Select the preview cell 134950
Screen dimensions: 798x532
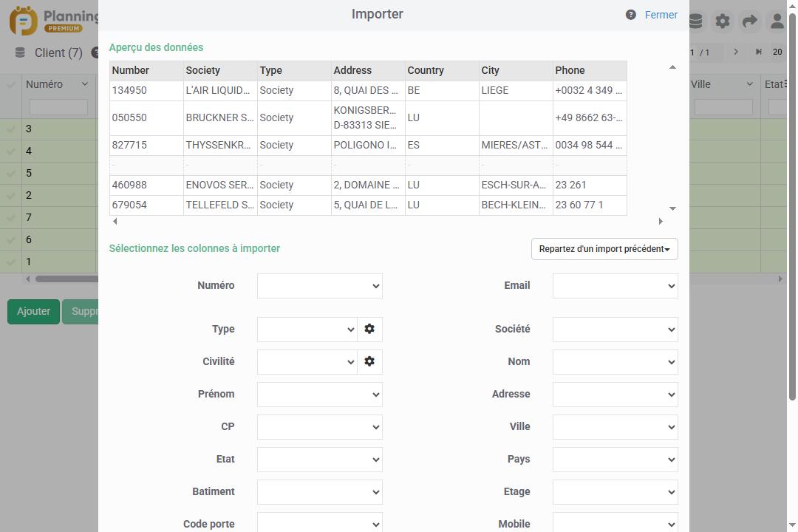pyautogui.click(x=146, y=91)
